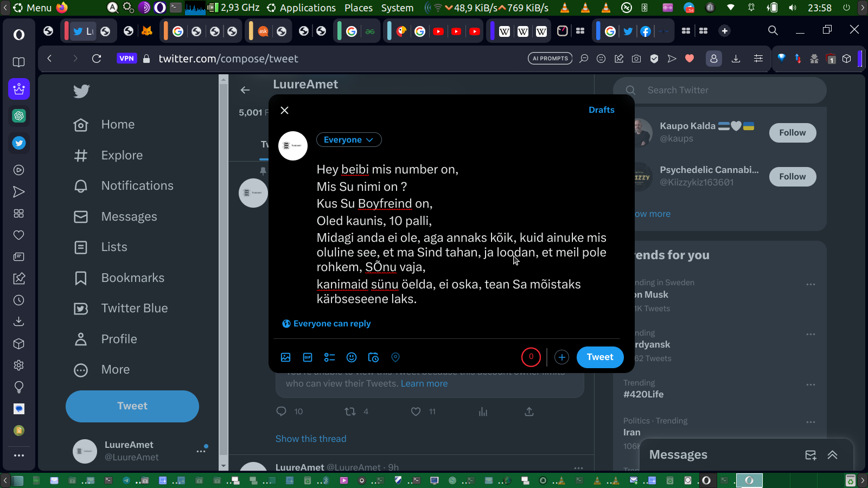Screen dimensions: 868x488
Task: Click the tweet text area
Action: tap(464, 234)
